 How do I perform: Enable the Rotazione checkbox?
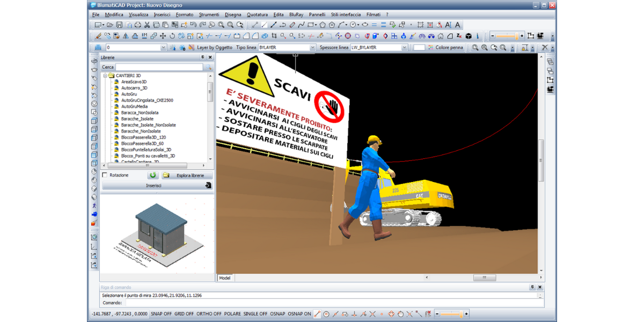(105, 175)
